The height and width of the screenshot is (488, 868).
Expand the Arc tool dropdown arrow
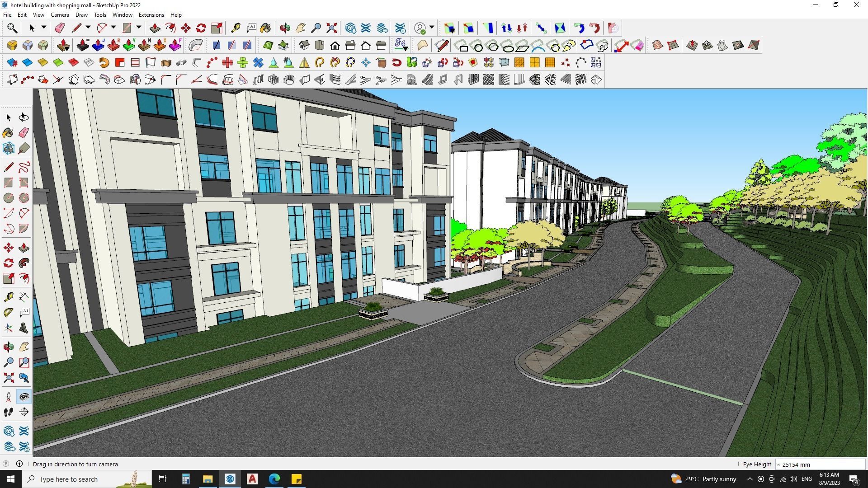click(x=113, y=28)
